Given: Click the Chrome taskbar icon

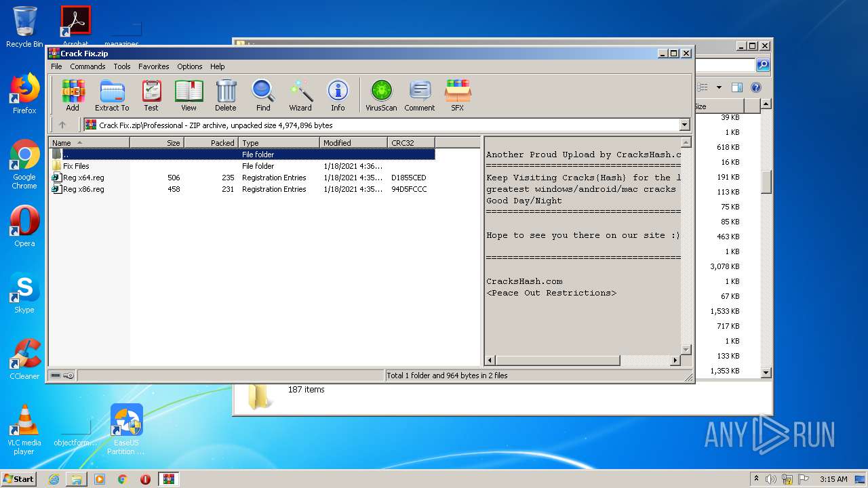Looking at the screenshot, I should point(123,479).
